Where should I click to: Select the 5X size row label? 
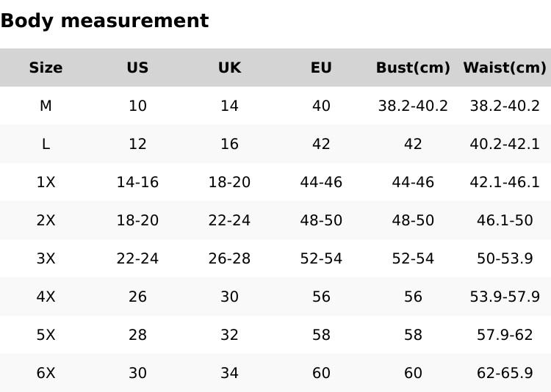(46, 335)
